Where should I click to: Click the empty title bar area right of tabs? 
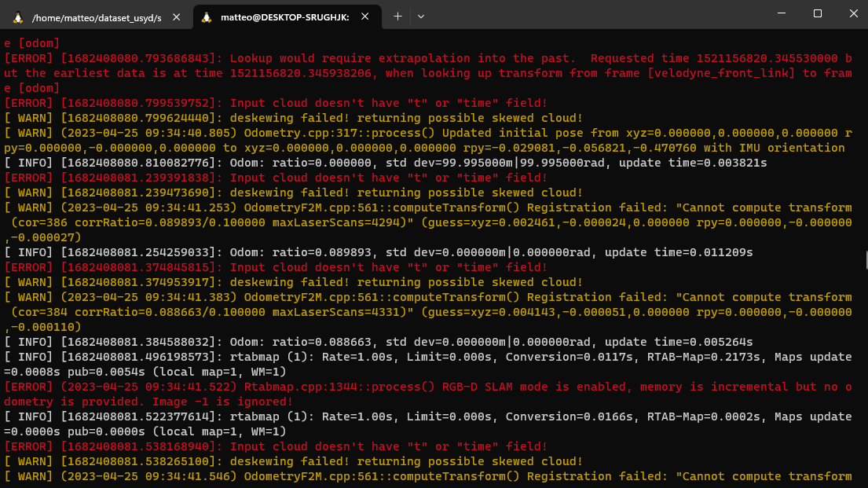point(589,16)
